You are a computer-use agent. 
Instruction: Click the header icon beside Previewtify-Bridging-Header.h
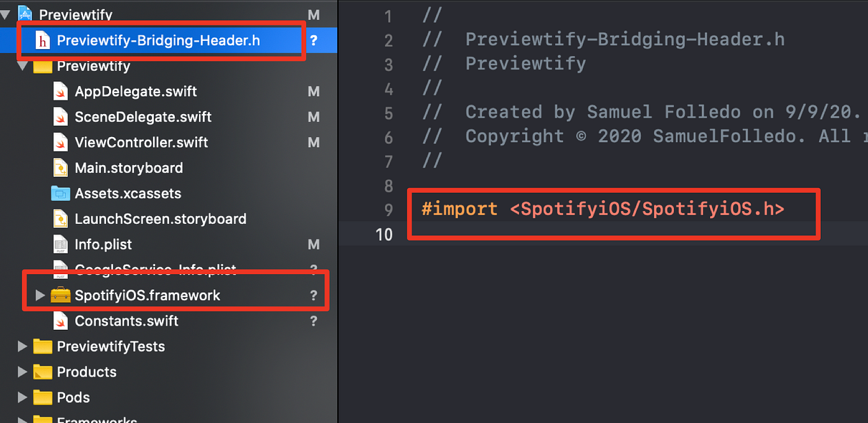[x=41, y=39]
